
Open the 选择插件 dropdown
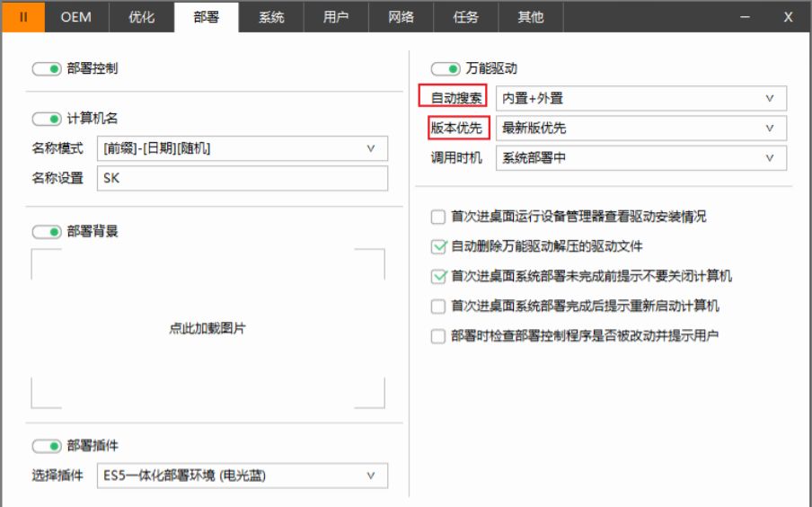coord(243,476)
